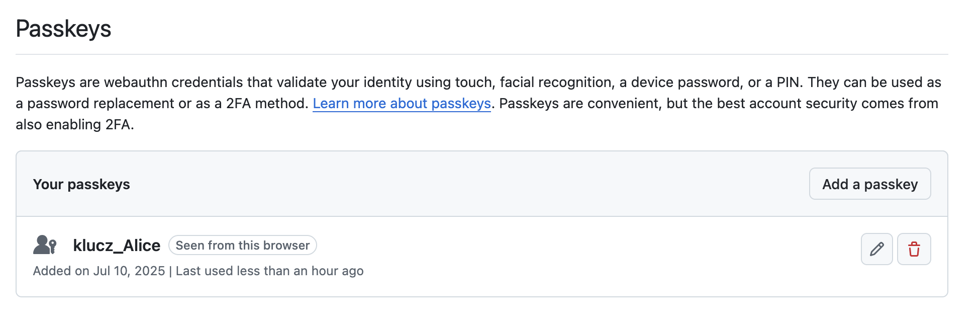
Task: Click the phrase 2FA method before the link
Action: click(x=266, y=104)
